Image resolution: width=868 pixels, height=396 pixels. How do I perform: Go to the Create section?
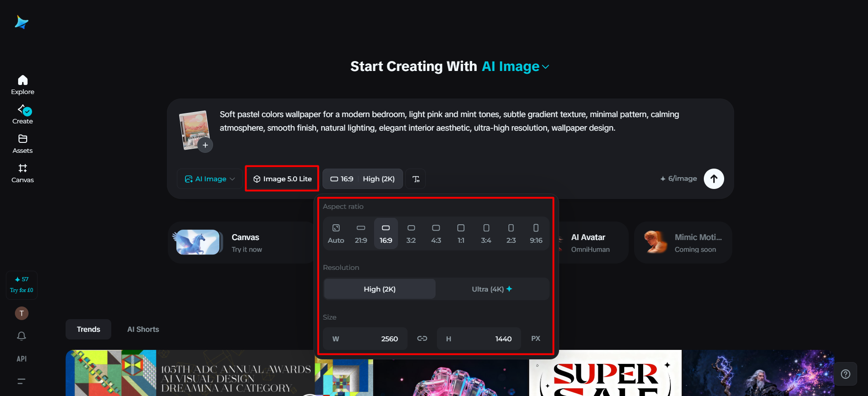tap(23, 114)
